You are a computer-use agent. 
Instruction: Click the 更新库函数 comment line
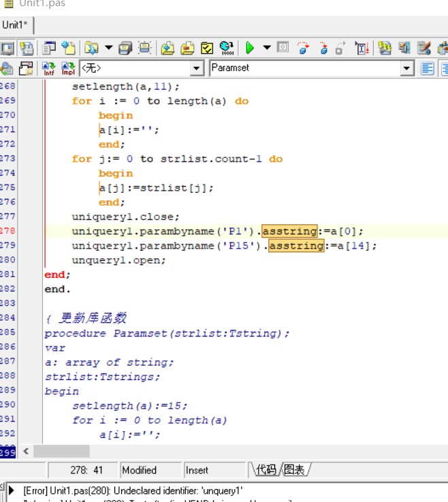[x=86, y=318]
